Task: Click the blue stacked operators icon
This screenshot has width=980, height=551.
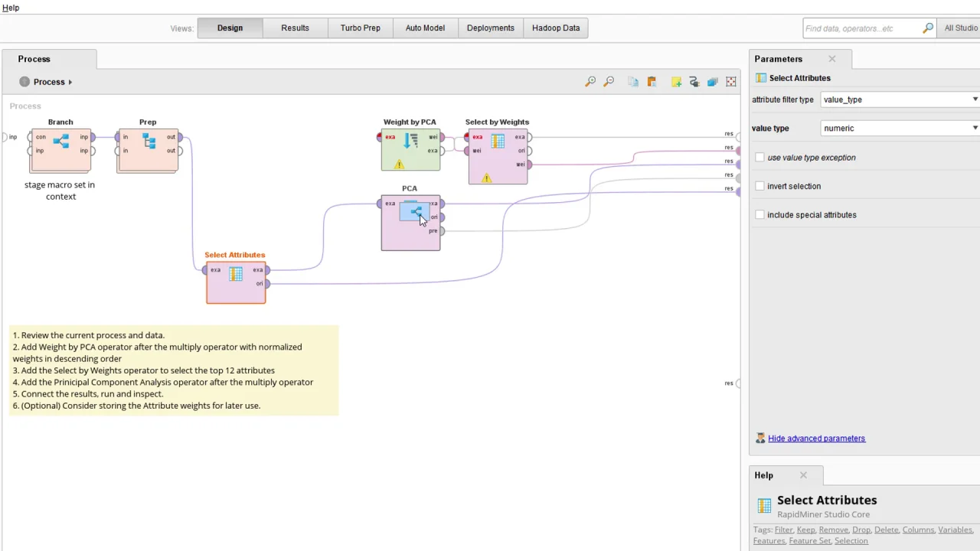Action: coord(712,82)
